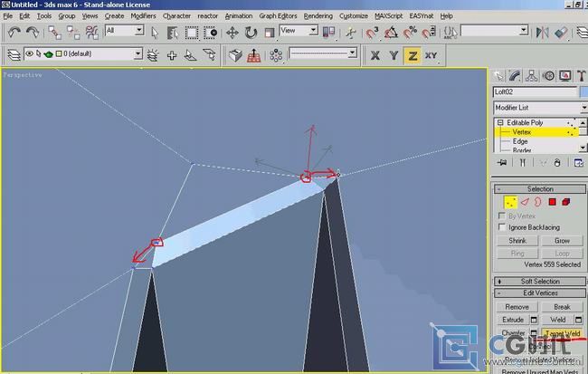Choose the Select Object arrow tool
The image size is (588, 374).
click(x=155, y=33)
